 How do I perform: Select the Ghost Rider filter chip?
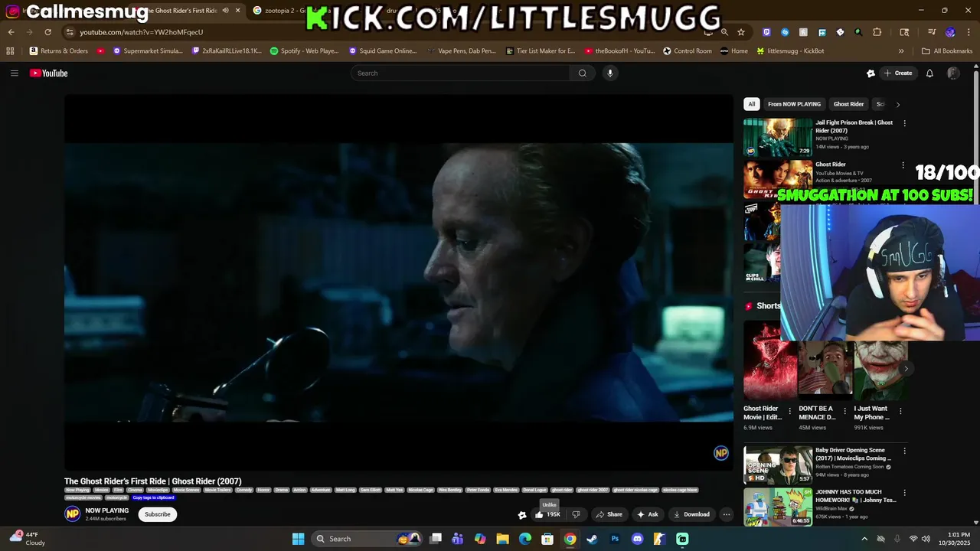click(x=848, y=104)
